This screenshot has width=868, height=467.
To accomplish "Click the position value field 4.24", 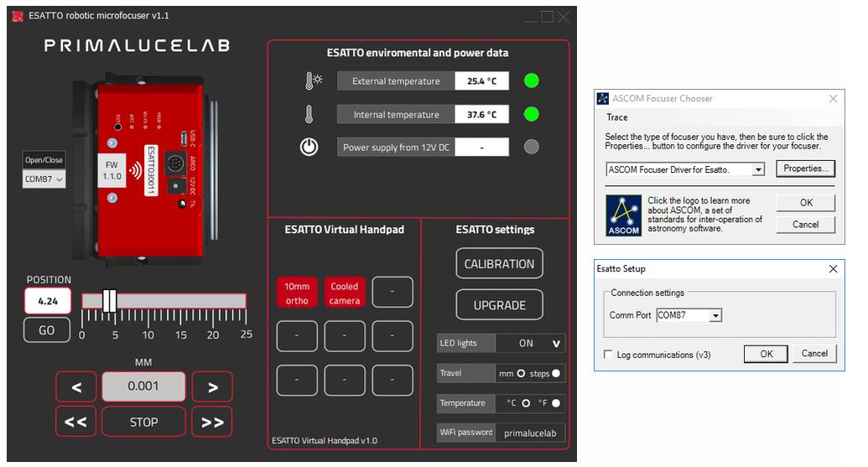I will pos(48,301).
